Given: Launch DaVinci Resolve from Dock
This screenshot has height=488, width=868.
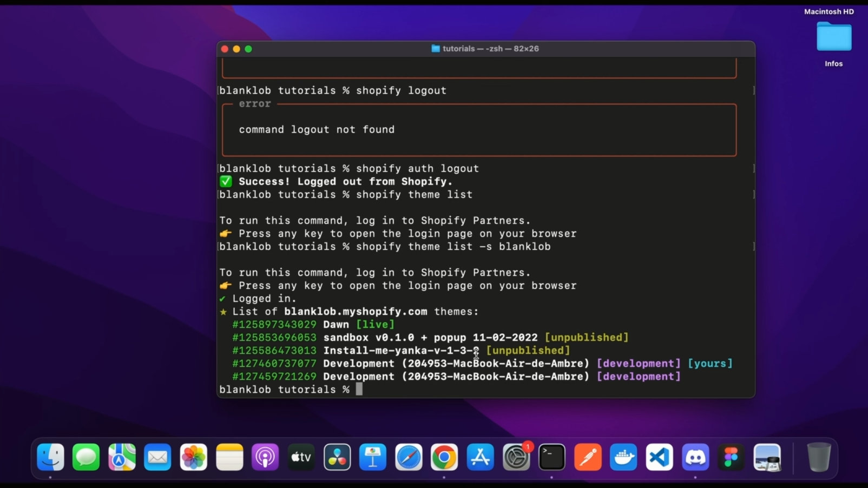Looking at the screenshot, I should coord(337,457).
